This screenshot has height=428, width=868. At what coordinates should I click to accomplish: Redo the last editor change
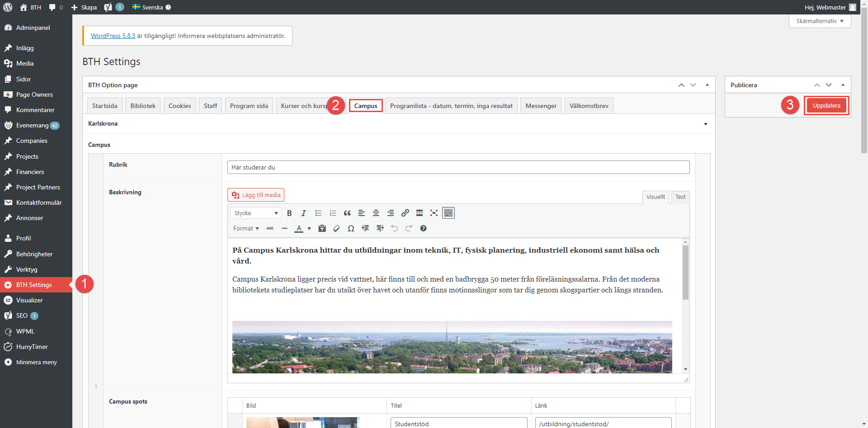pyautogui.click(x=409, y=228)
